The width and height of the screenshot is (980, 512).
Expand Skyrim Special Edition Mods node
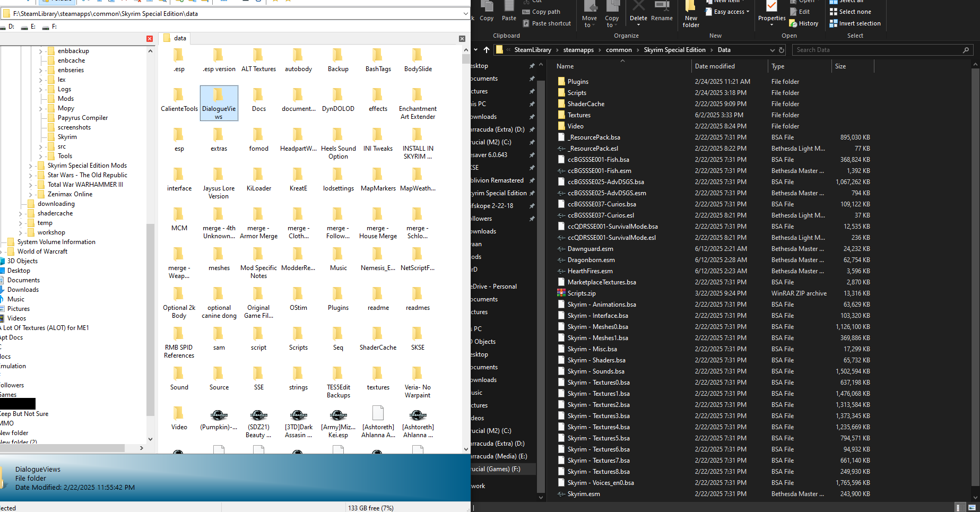31,166
